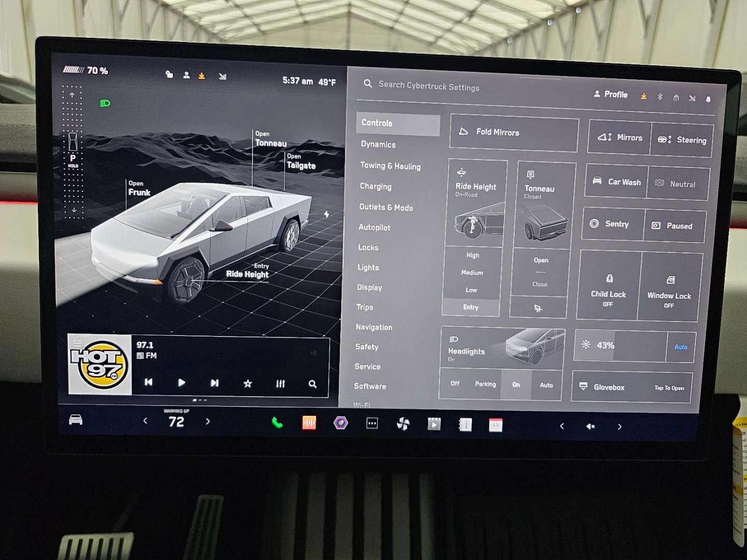
Task: Increase temperature with right chevron
Action: pyautogui.click(x=208, y=422)
